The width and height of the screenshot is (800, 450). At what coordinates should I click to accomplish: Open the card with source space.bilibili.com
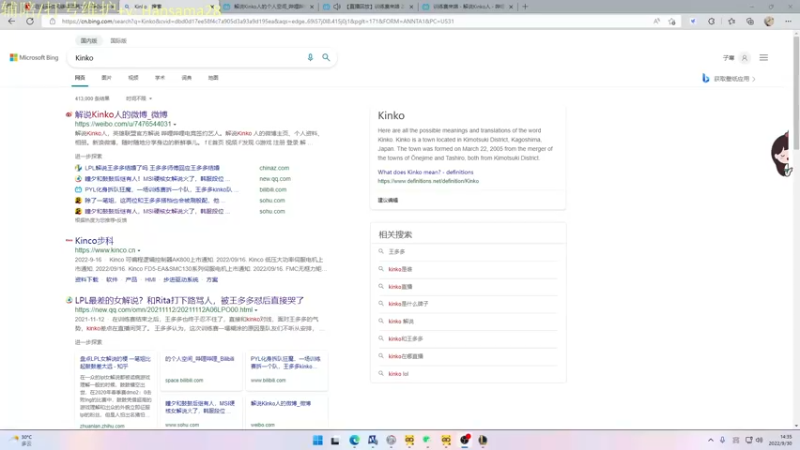tap(200, 370)
